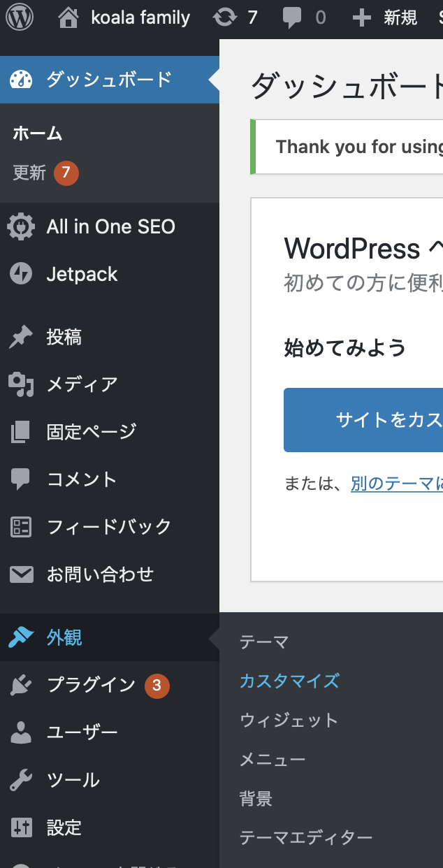Select 背景 in the flyout

[x=256, y=798]
